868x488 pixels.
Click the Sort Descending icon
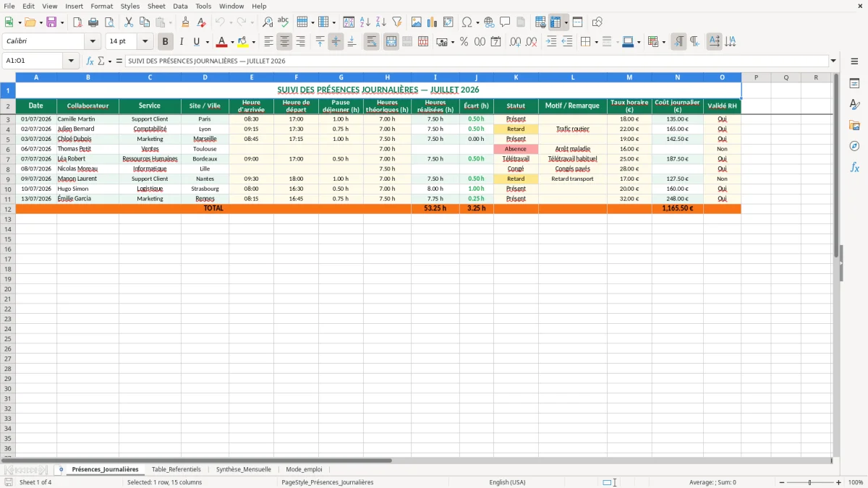[x=380, y=22]
